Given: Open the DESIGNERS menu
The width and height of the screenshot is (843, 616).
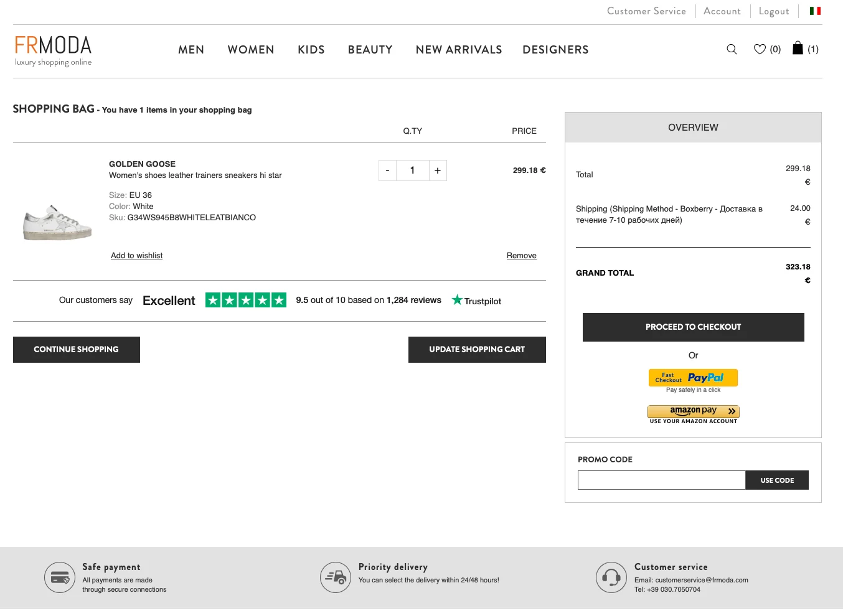Looking at the screenshot, I should pyautogui.click(x=555, y=50).
